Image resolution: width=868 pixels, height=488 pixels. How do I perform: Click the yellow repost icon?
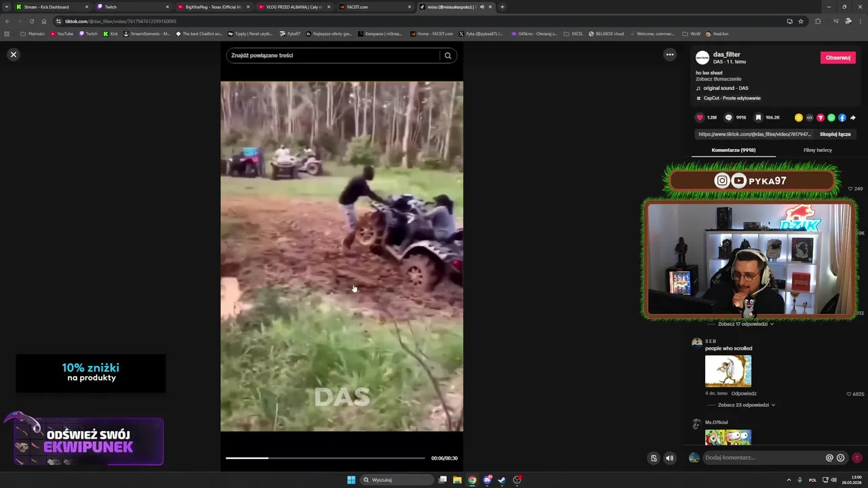tap(799, 117)
